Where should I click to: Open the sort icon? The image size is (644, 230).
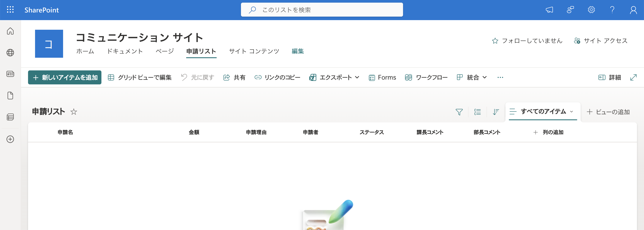pyautogui.click(x=496, y=112)
